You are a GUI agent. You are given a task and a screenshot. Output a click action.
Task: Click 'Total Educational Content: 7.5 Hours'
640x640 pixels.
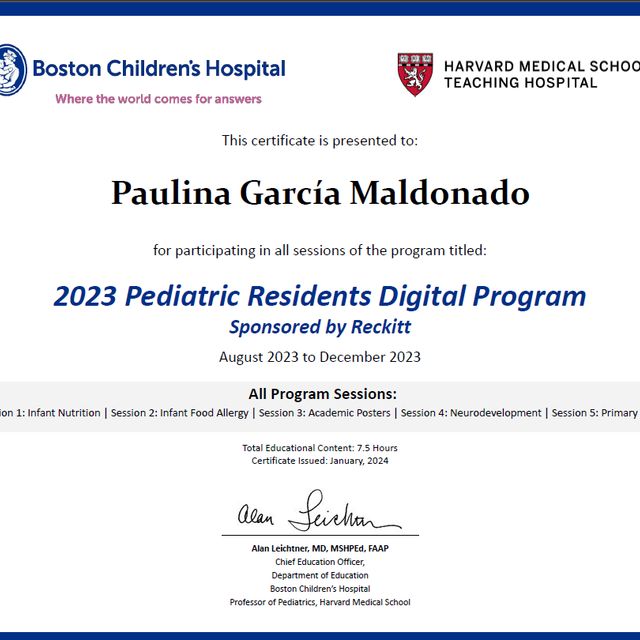pyautogui.click(x=320, y=448)
